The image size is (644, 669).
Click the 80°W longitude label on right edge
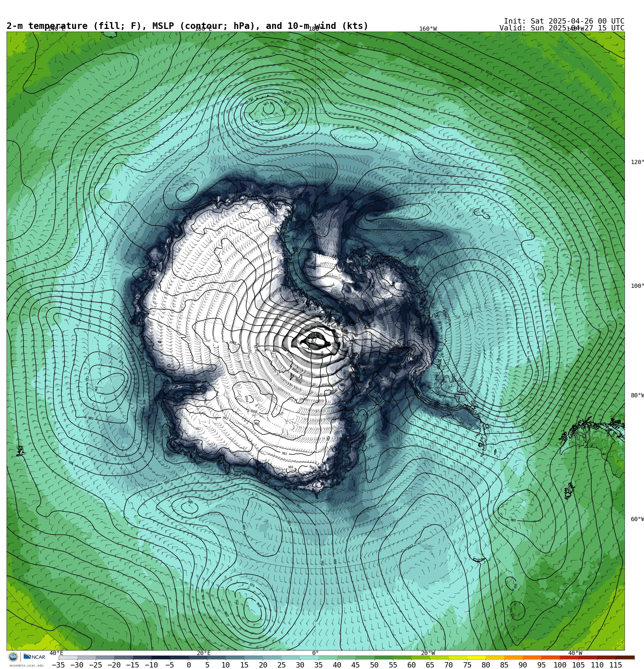tap(637, 395)
